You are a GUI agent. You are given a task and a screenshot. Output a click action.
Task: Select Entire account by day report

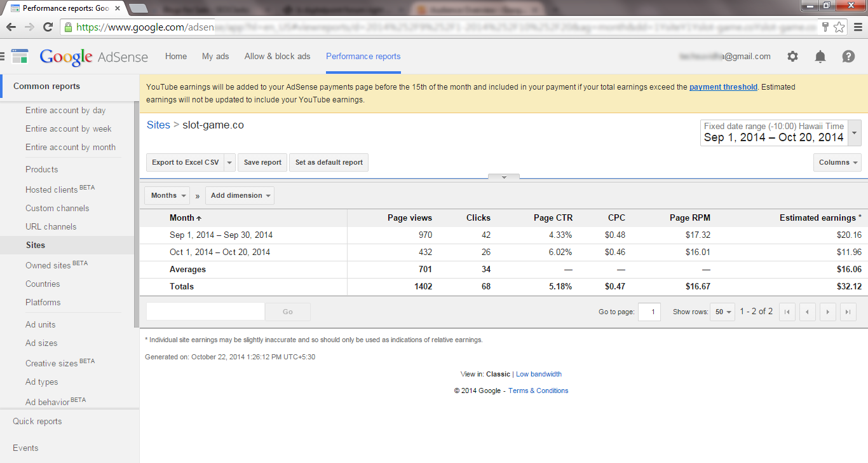[65, 111]
